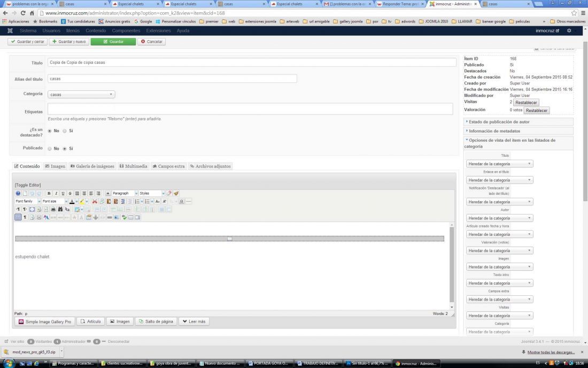Open the Sistema menu
This screenshot has height=368, width=588.
[x=28, y=31]
